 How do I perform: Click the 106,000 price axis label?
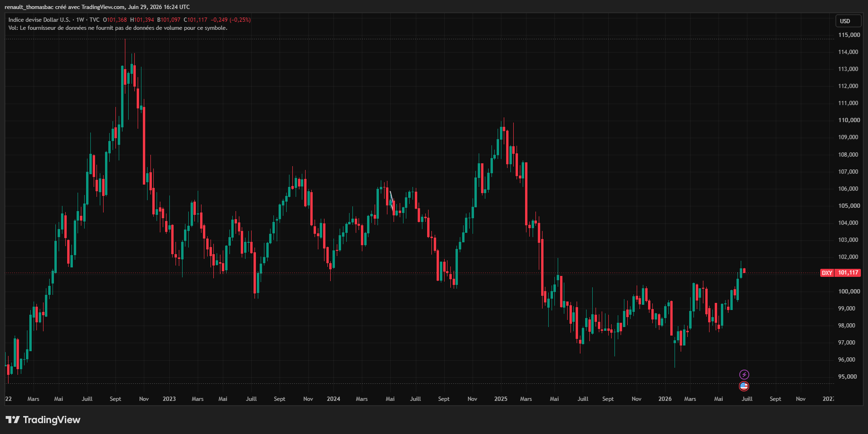point(848,189)
